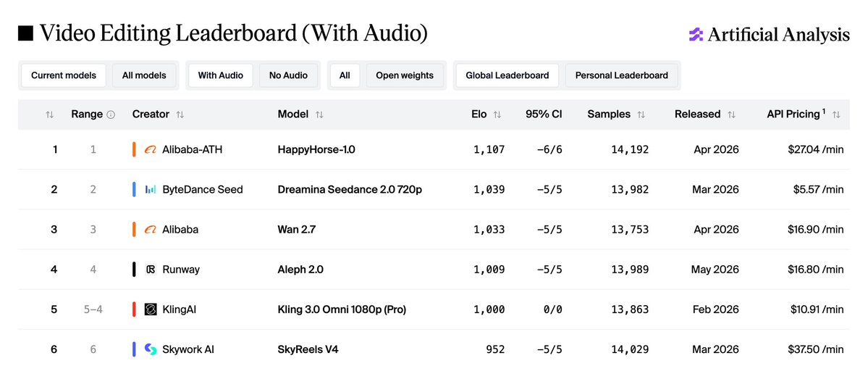Switch to With Audio leaderboard
This screenshot has width=868, height=387.
(x=220, y=75)
